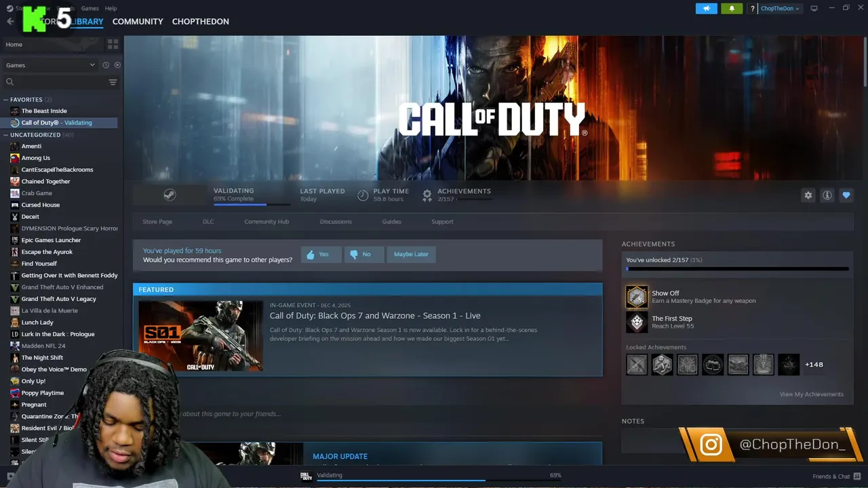Screen dimensions: 868x488
Task: Open the Discussions tab
Action: [x=336, y=222]
